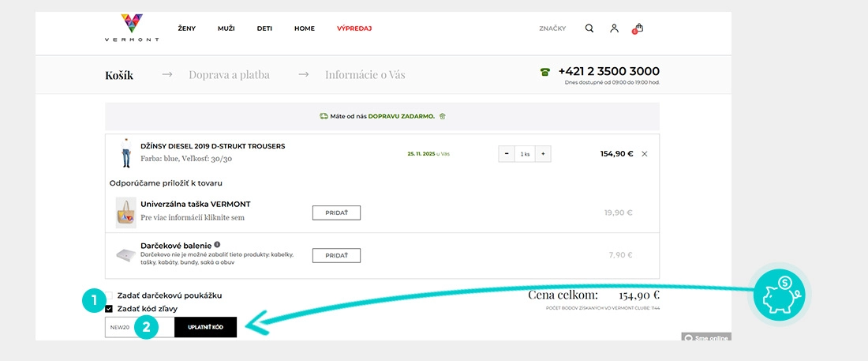The height and width of the screenshot is (361, 868).
Task: Click Pre viac informácií kliknite sem
Action: (x=192, y=217)
